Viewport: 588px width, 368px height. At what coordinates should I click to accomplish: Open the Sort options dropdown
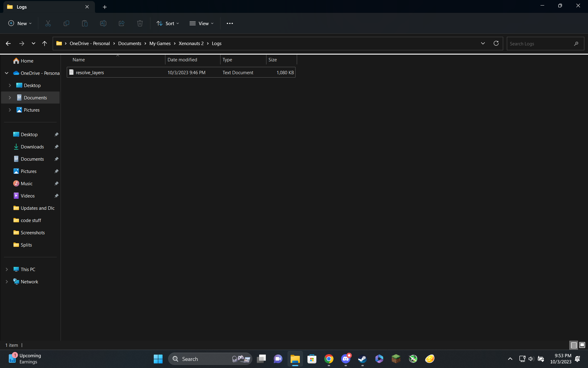(x=168, y=23)
